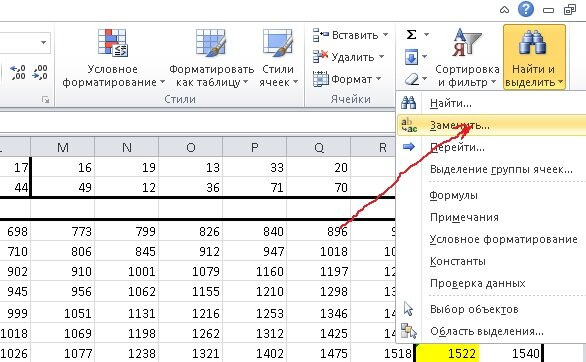Expand the Fill dropdown arrow
The width and height of the screenshot is (586, 362).
pyautogui.click(x=425, y=57)
